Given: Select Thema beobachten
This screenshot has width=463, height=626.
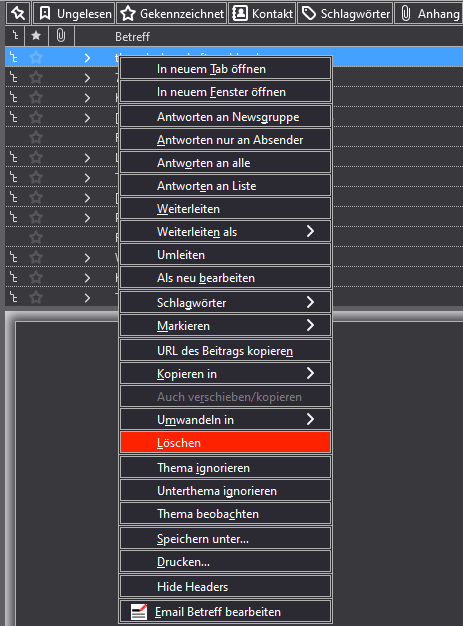Looking at the screenshot, I should coord(226,514).
